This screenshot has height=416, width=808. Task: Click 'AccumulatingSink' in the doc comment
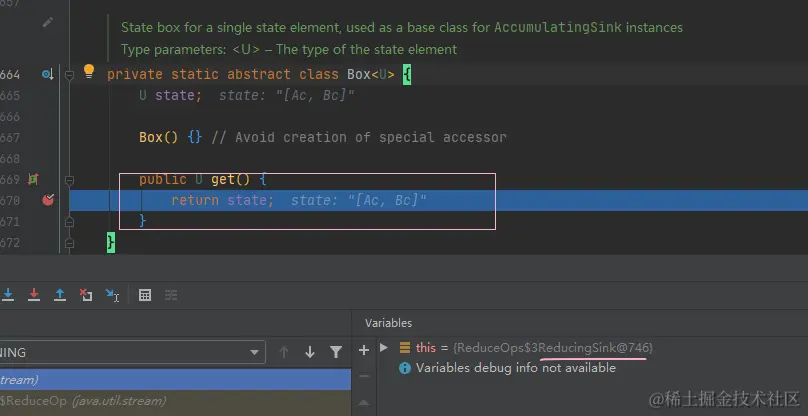click(x=558, y=27)
